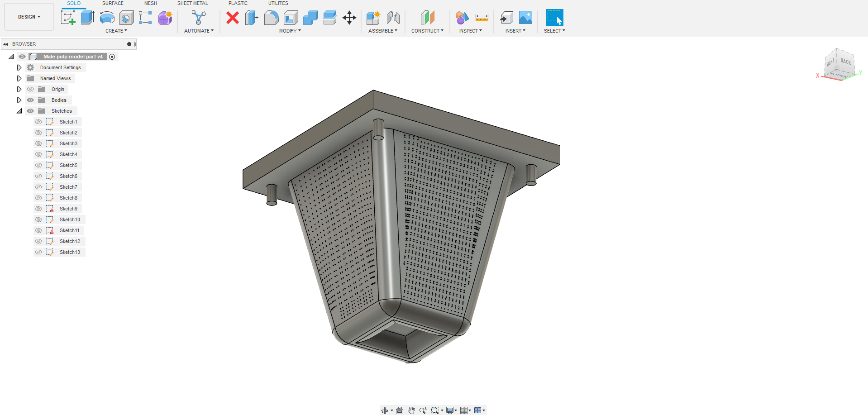868x415 pixels.
Task: Launch the Automate tool icon
Action: (x=199, y=18)
